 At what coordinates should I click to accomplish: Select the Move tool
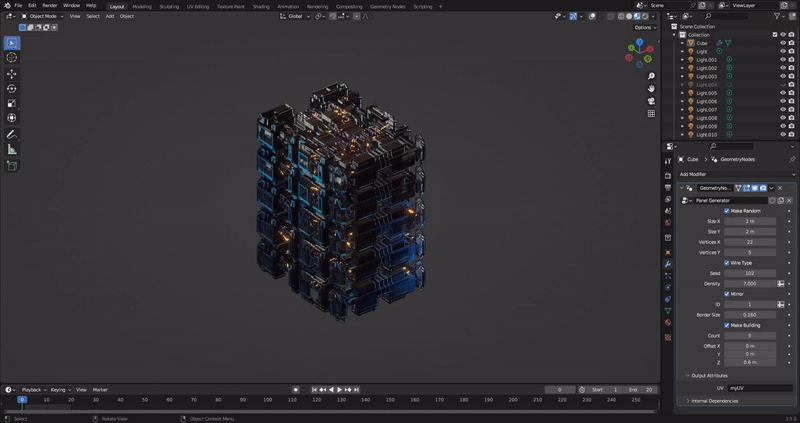12,74
